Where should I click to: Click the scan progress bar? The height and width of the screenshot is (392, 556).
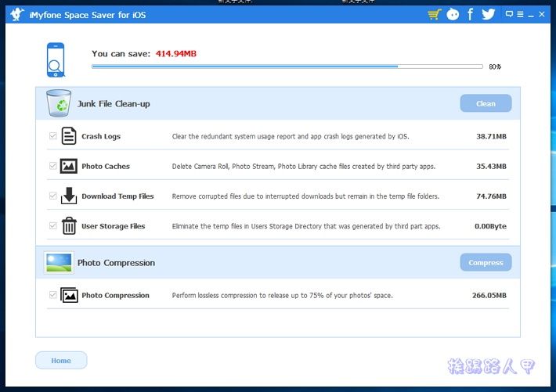[287, 67]
